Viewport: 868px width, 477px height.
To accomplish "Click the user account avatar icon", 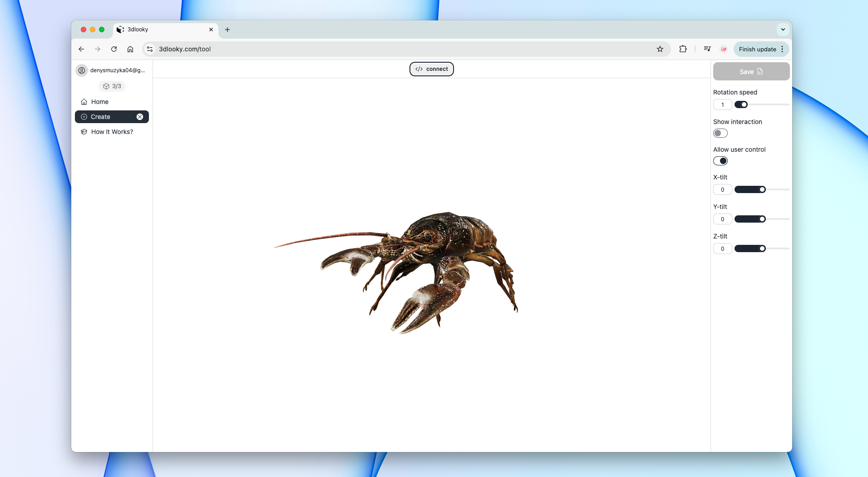I will (x=82, y=70).
